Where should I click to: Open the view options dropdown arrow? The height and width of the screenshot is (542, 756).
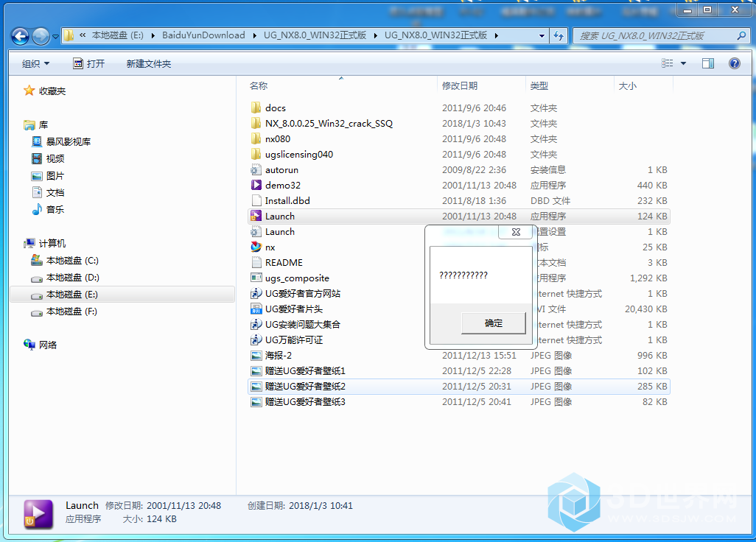(683, 63)
